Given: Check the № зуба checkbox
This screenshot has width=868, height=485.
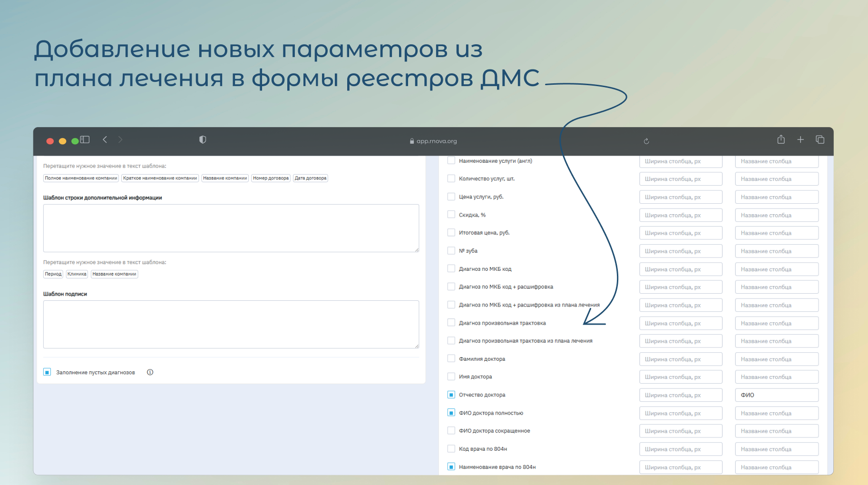Looking at the screenshot, I should pos(451,251).
